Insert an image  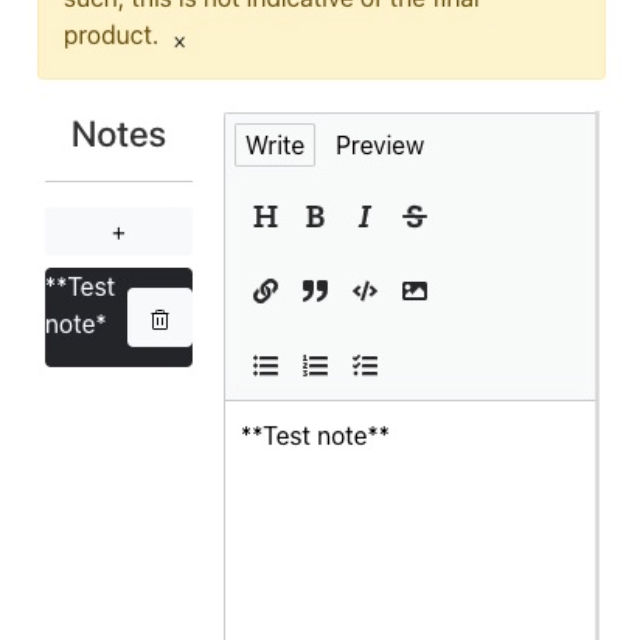pyautogui.click(x=414, y=291)
